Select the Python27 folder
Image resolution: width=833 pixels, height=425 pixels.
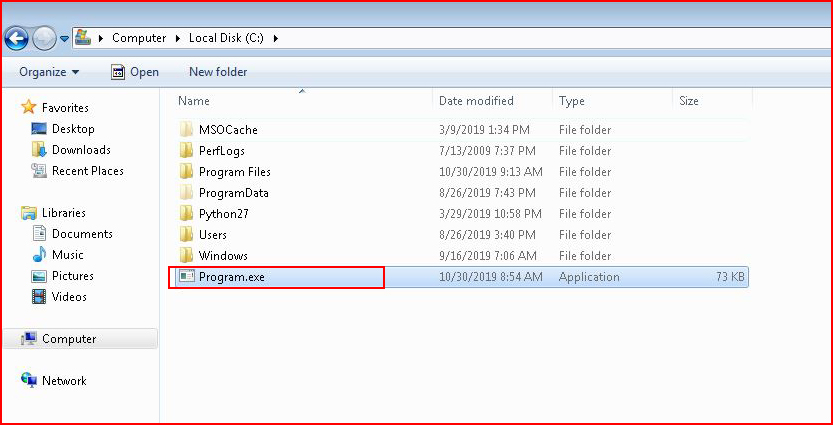[x=224, y=214]
